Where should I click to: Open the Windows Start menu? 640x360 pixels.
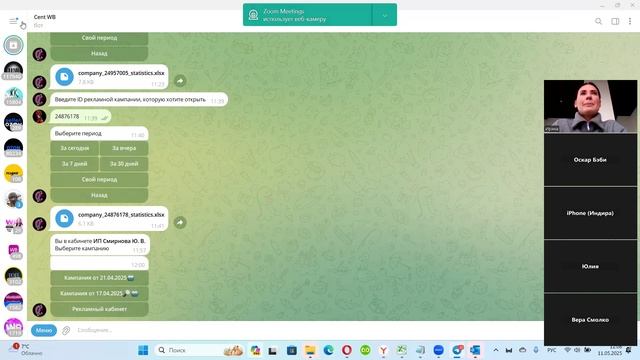coord(143,350)
